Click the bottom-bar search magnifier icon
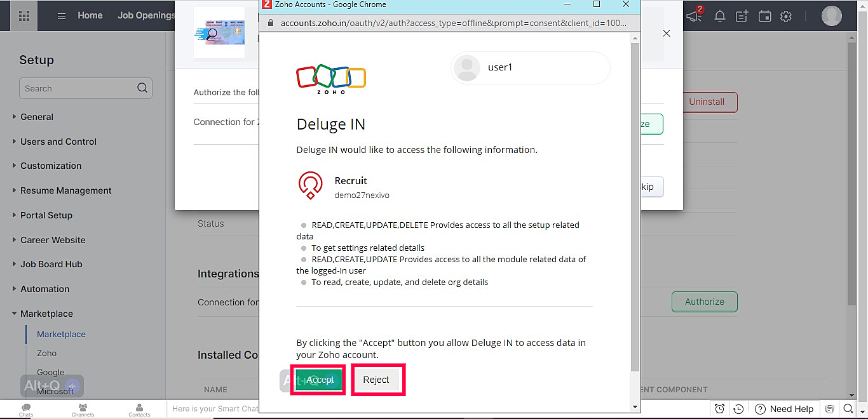Image resolution: width=868 pixels, height=419 pixels. coord(849,409)
